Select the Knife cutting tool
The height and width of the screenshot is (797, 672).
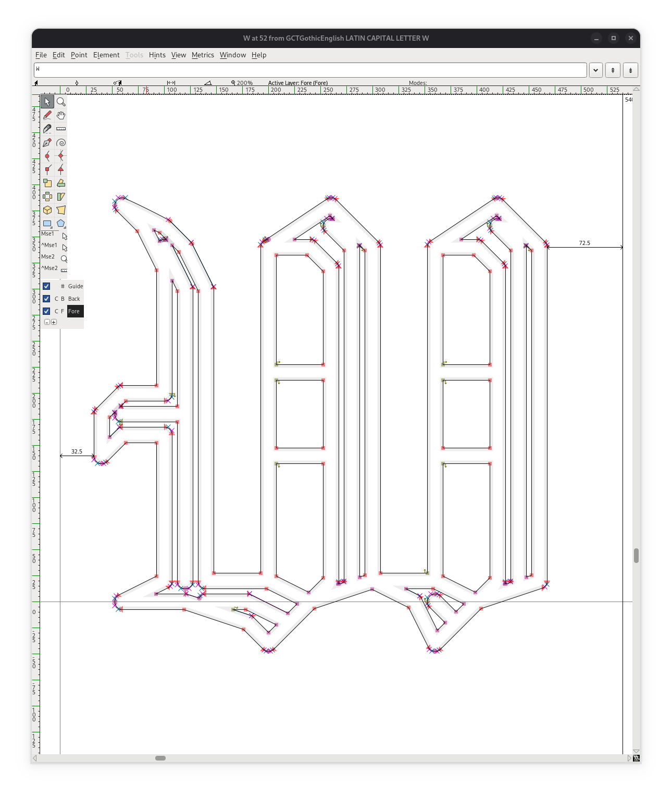tap(47, 129)
